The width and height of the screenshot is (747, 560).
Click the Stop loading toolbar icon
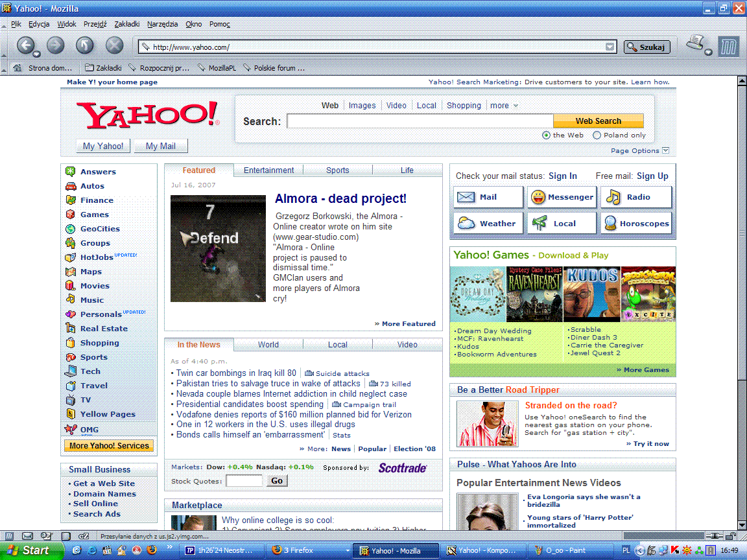coord(114,45)
